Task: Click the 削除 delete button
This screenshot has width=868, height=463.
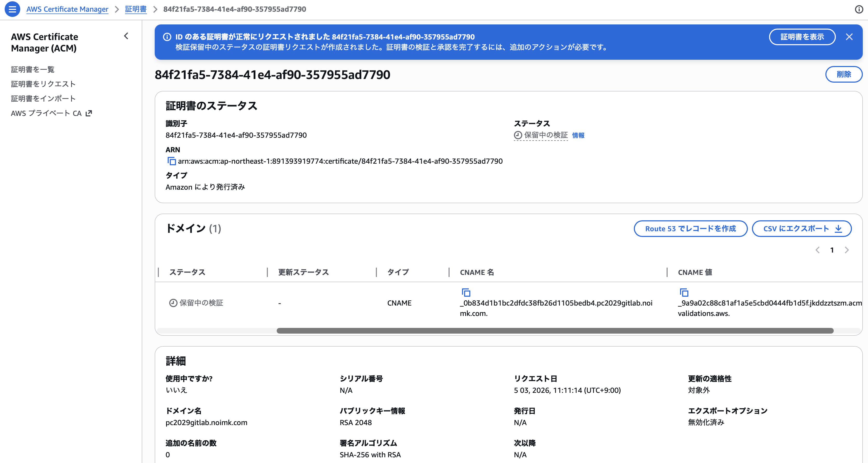Action: tap(844, 74)
